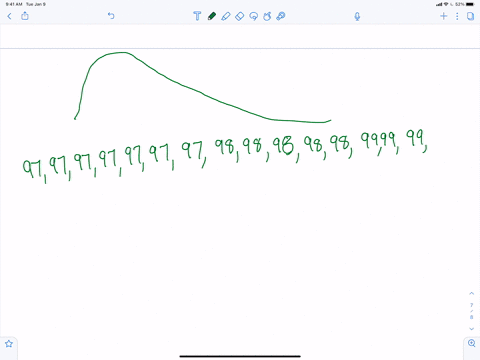Open the shapes and sticker tool
The image size is (480, 360).
tap(267, 16)
